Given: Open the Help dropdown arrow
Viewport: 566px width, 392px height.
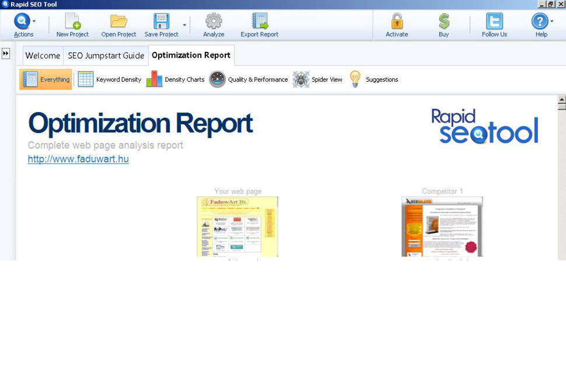Looking at the screenshot, I should point(552,21).
